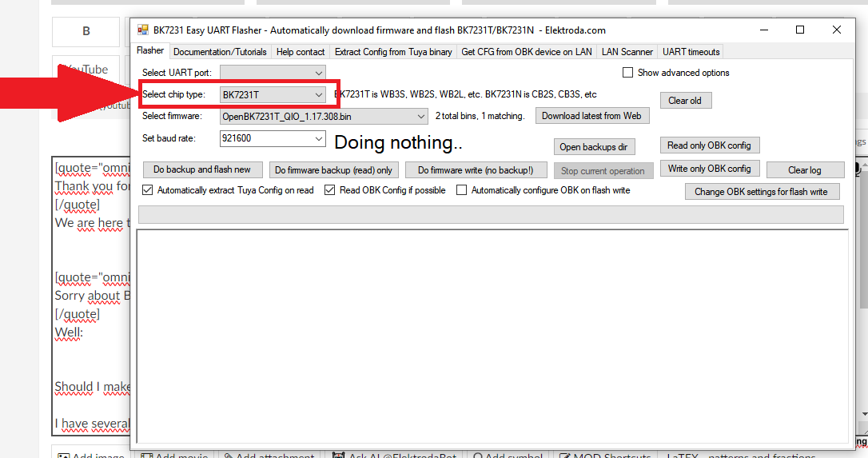Click Change OBK settings for flash write
This screenshot has height=458, width=868.
[x=762, y=192]
